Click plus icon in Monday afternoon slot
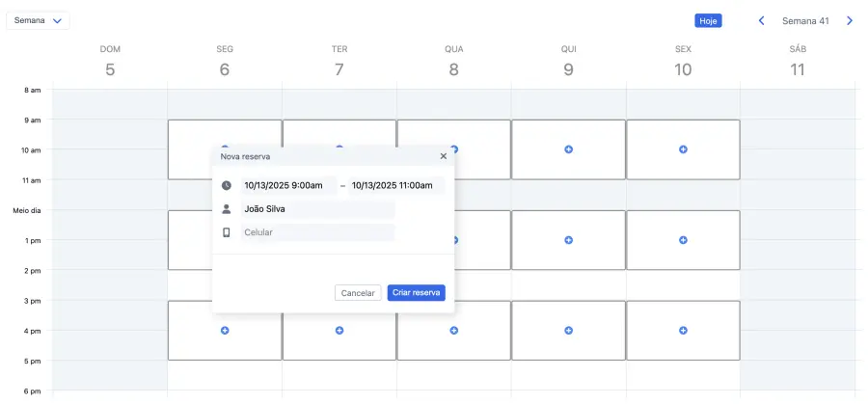 pyautogui.click(x=225, y=331)
